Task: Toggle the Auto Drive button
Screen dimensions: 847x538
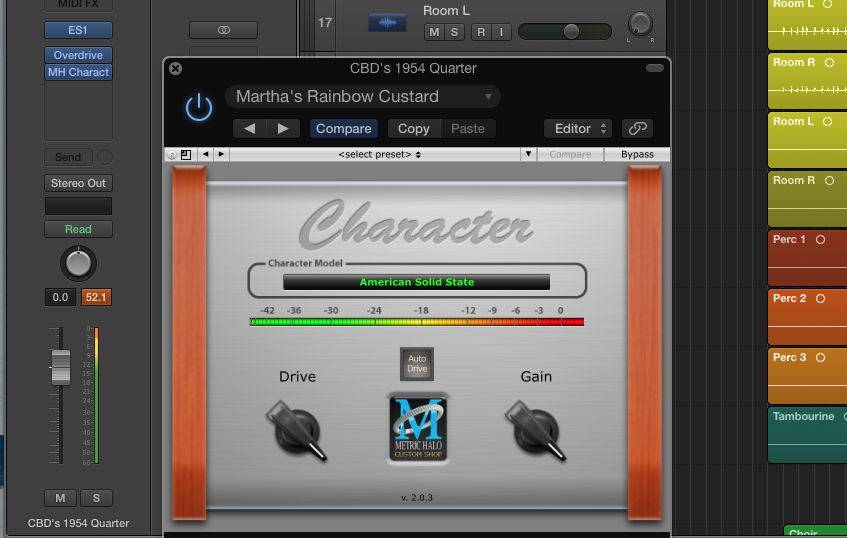Action: [417, 364]
